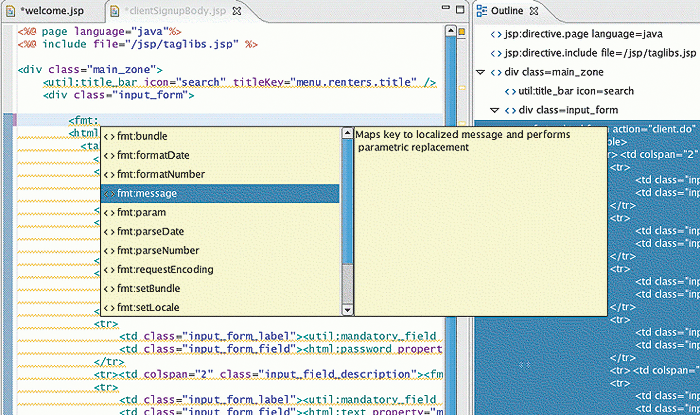
Task: Close the Outline view
Action: click(x=534, y=11)
